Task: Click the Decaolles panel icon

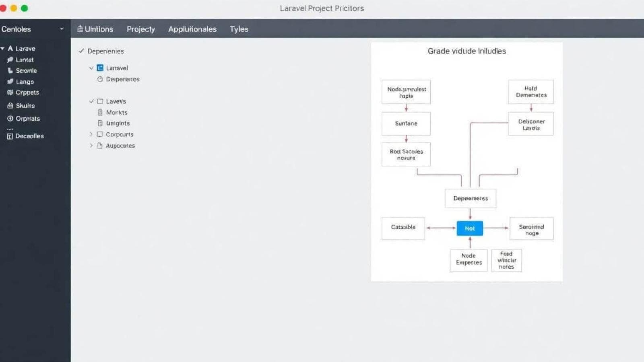Action: coord(10,136)
